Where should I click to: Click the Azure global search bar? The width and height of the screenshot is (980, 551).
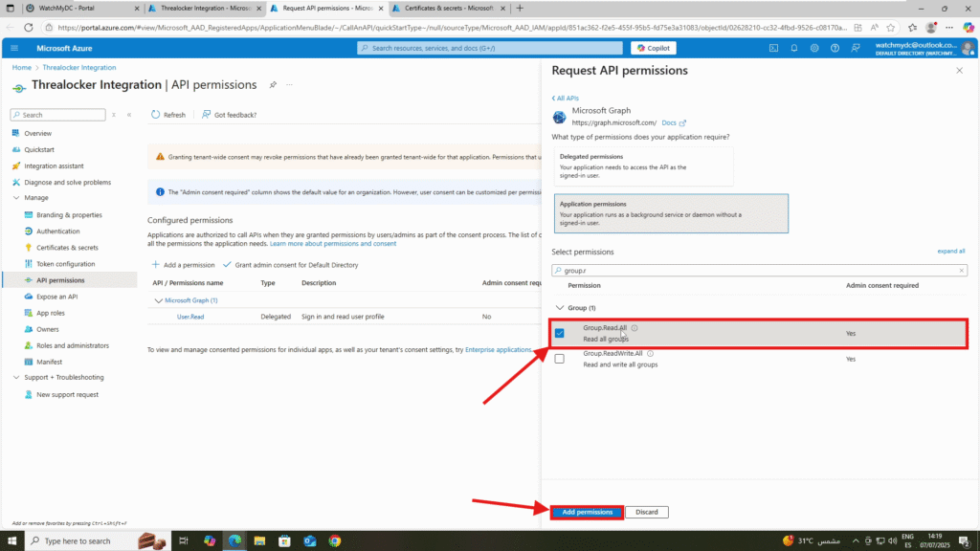point(490,48)
